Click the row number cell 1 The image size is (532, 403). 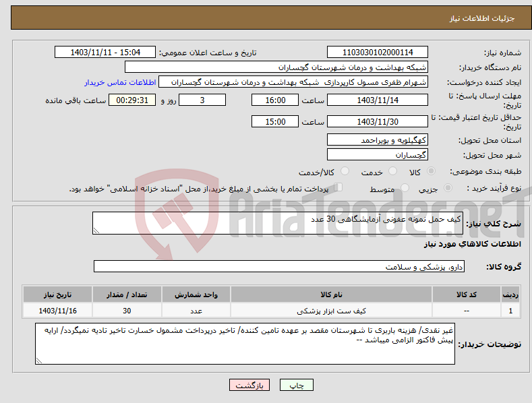point(510,311)
